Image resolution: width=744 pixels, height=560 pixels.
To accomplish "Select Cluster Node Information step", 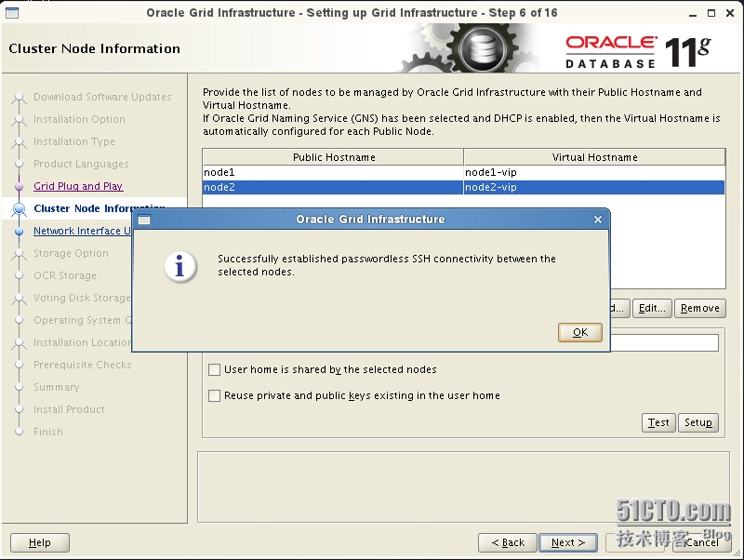I will (x=100, y=208).
